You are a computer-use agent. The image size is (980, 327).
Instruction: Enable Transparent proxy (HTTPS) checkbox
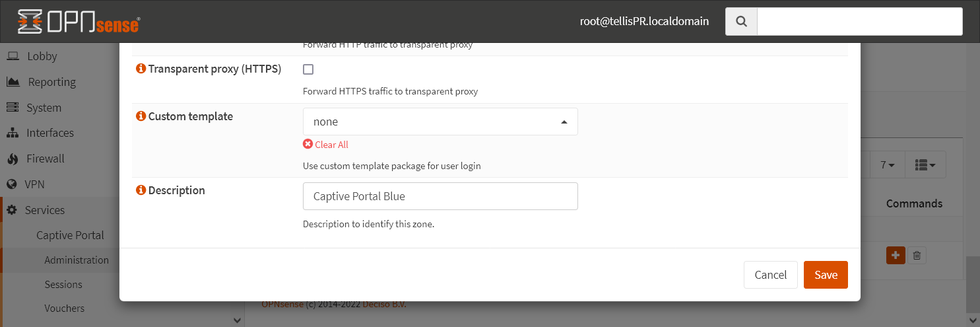coord(308,69)
